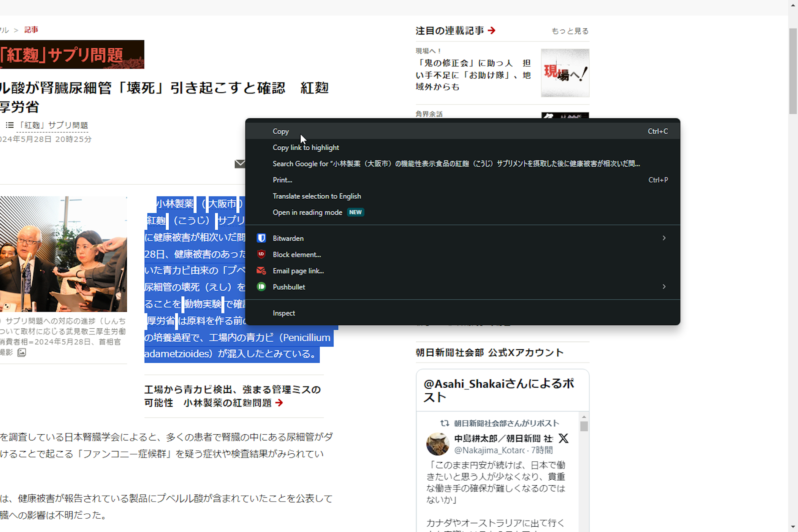798x532 pixels.
Task: Click the image enlarge icon under the photo caption
Action: [x=22, y=353]
